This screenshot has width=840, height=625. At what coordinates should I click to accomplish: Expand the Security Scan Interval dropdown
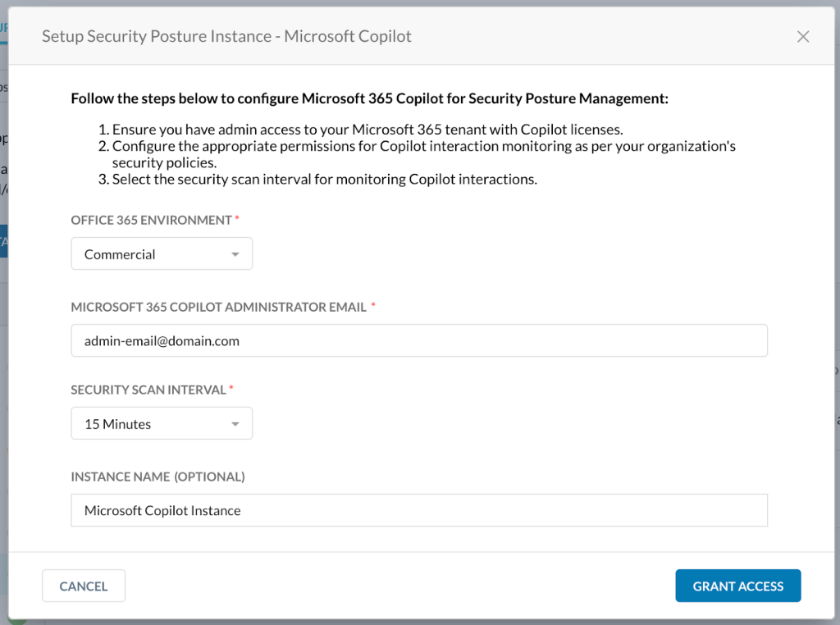[x=162, y=423]
